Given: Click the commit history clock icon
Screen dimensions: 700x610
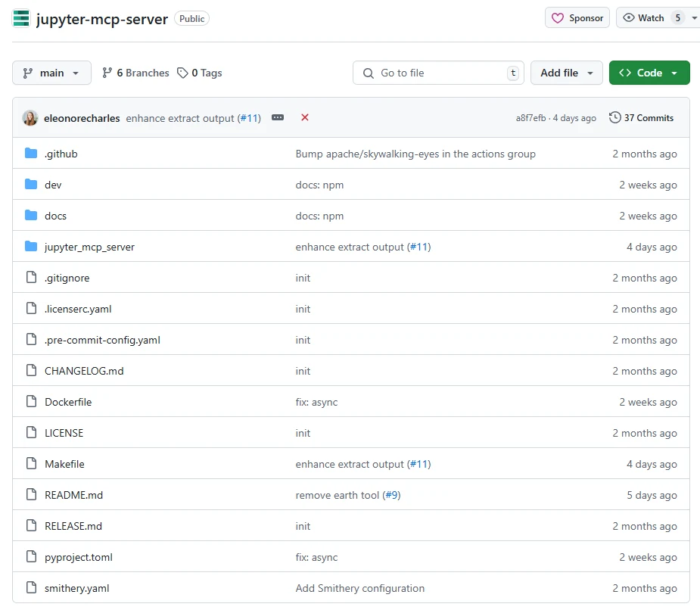Looking at the screenshot, I should pos(614,117).
